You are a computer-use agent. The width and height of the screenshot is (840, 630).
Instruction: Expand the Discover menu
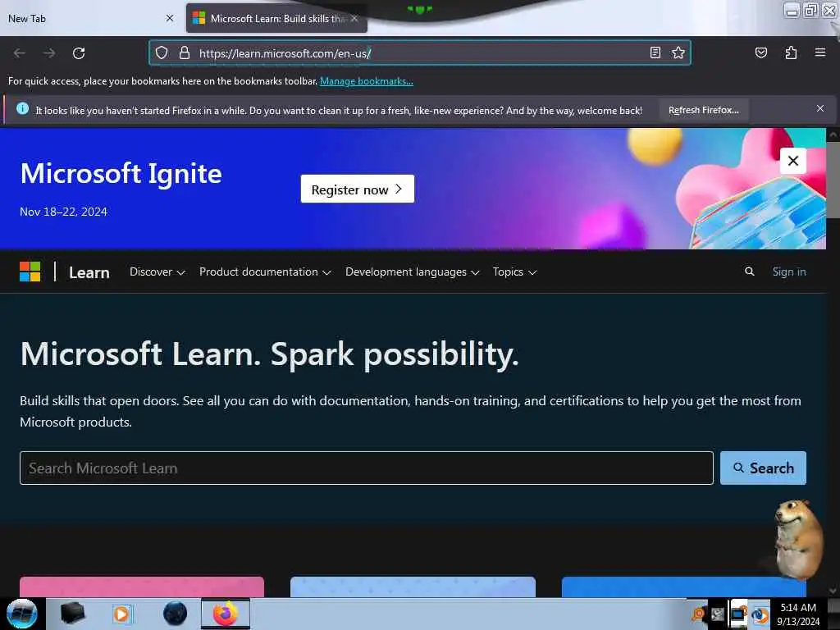pos(157,272)
